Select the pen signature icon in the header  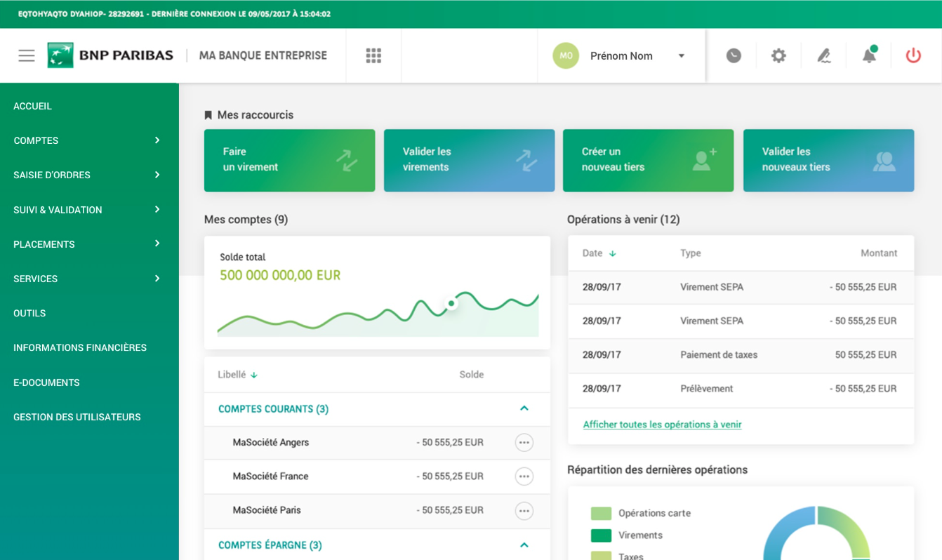click(x=823, y=55)
